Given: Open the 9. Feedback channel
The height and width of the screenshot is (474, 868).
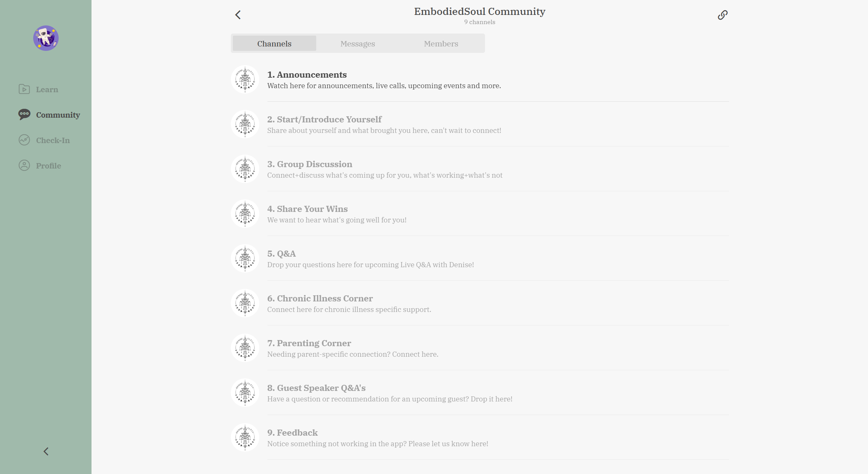Looking at the screenshot, I should (x=480, y=437).
